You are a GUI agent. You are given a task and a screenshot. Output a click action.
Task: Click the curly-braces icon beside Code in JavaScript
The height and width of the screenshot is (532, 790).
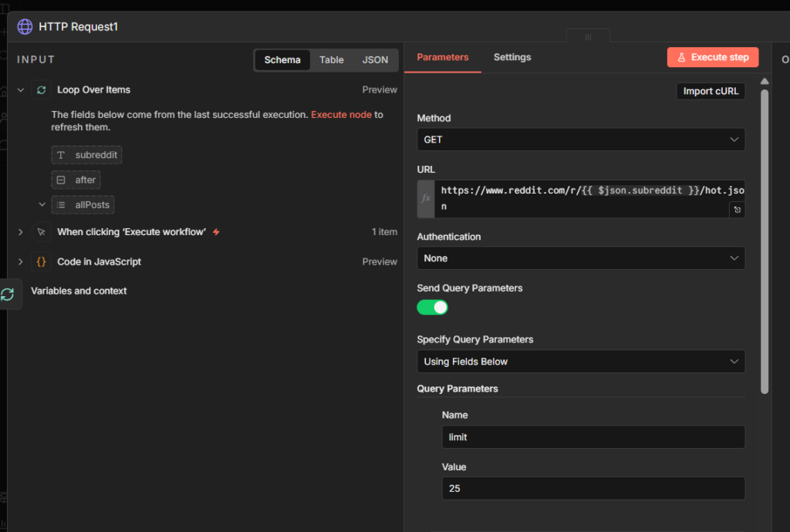[40, 261]
